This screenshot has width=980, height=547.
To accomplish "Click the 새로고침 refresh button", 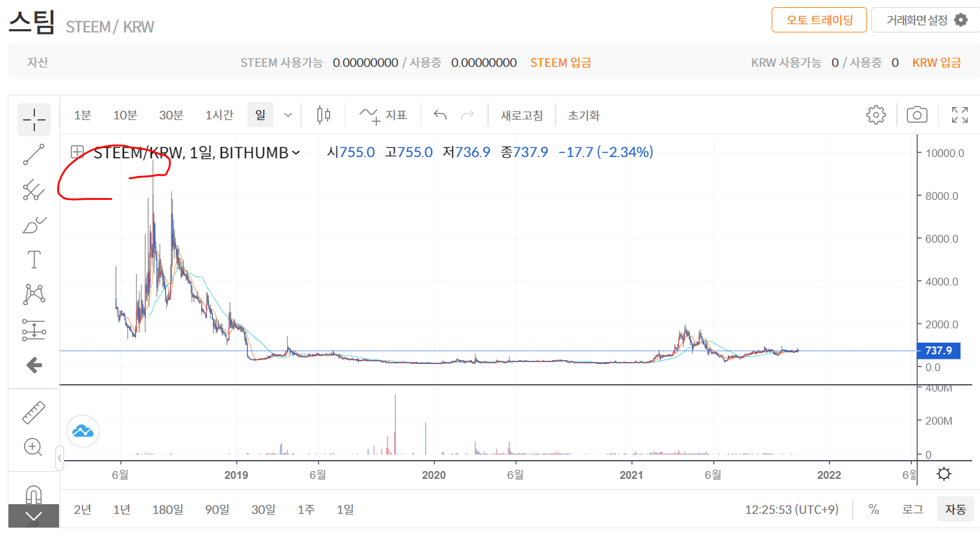I will point(522,115).
